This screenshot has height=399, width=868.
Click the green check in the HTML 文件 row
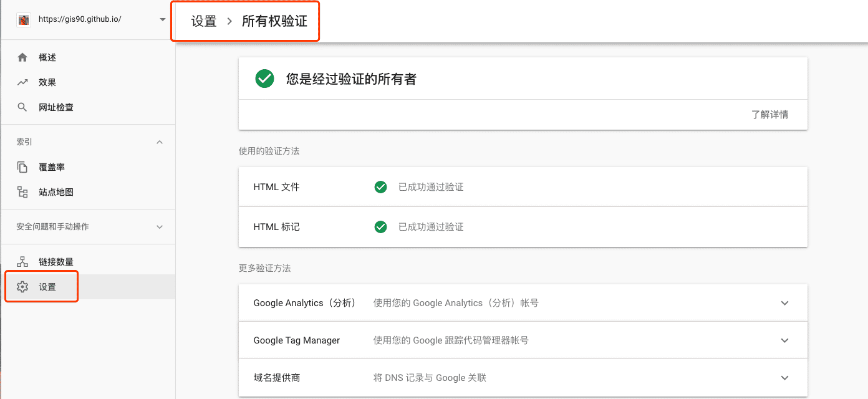(380, 187)
